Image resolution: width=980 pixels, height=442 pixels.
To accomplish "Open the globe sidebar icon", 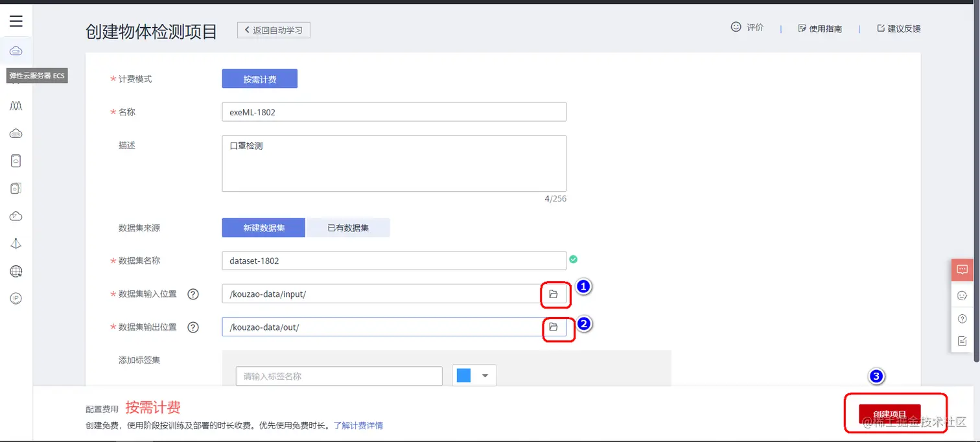I will 16,271.
